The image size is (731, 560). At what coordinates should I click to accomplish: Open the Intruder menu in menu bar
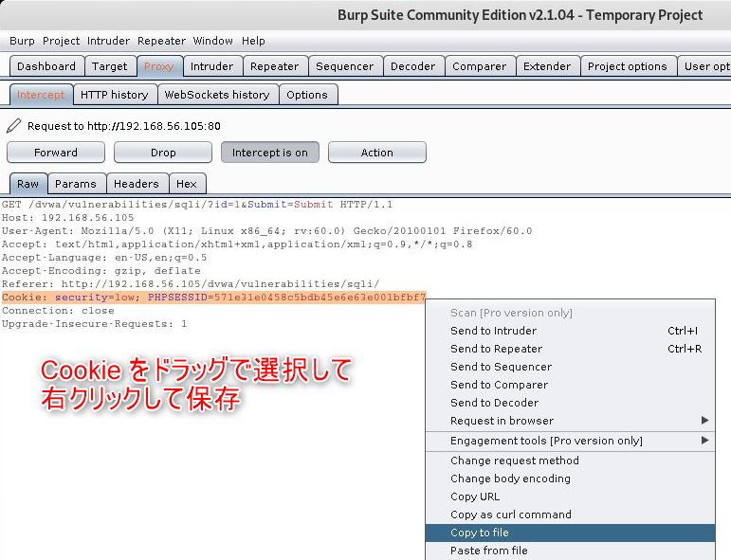(109, 41)
